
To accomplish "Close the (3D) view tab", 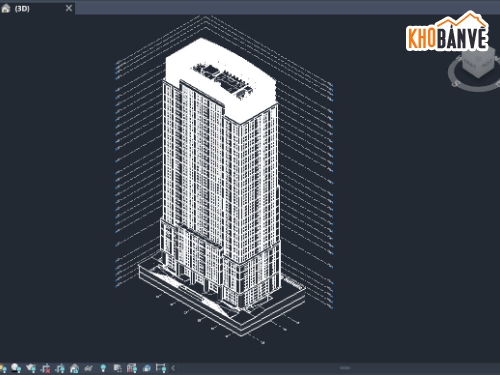I will click(x=69, y=8).
